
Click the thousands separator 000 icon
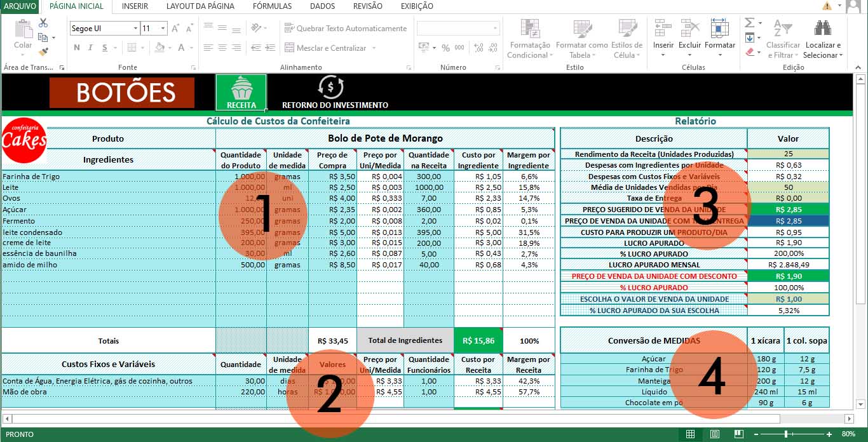point(459,48)
